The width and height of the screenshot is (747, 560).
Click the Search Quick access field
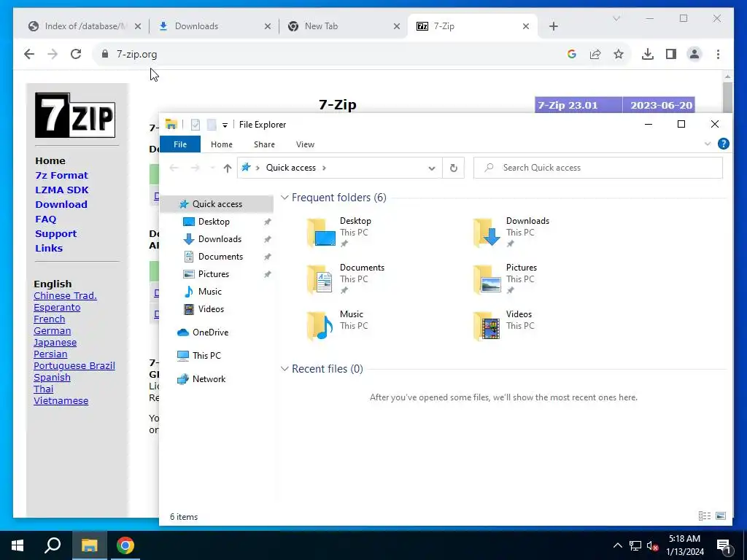pyautogui.click(x=598, y=168)
